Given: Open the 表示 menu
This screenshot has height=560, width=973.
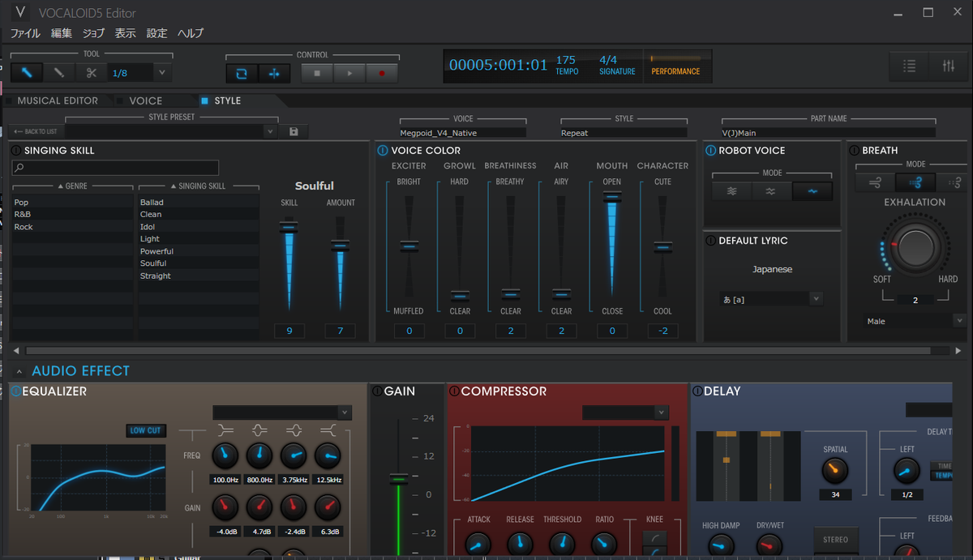Looking at the screenshot, I should (125, 33).
